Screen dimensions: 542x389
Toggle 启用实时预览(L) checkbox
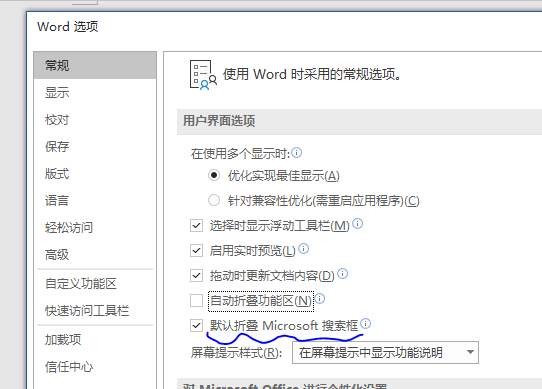coord(196,250)
